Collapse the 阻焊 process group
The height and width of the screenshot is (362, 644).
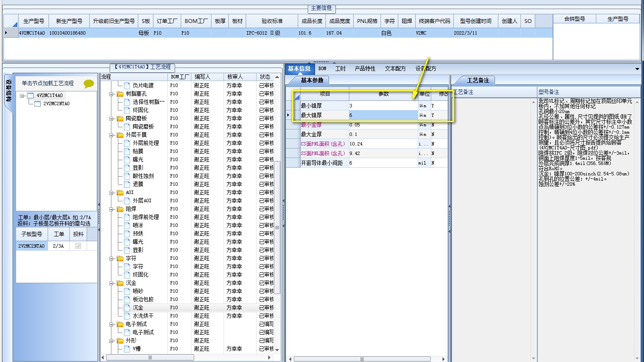point(112,209)
